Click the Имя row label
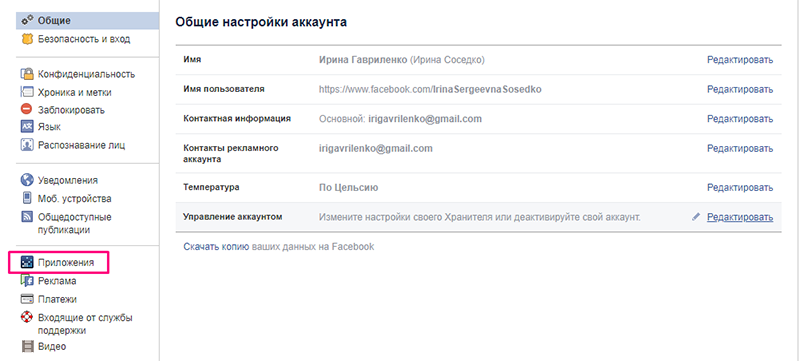The width and height of the screenshot is (800, 361). coord(192,60)
